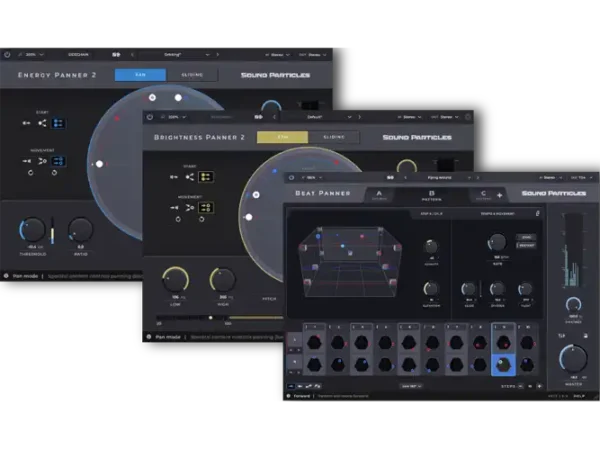Click the Help link in Beat Panner
The height and width of the screenshot is (450, 600).
(579, 396)
